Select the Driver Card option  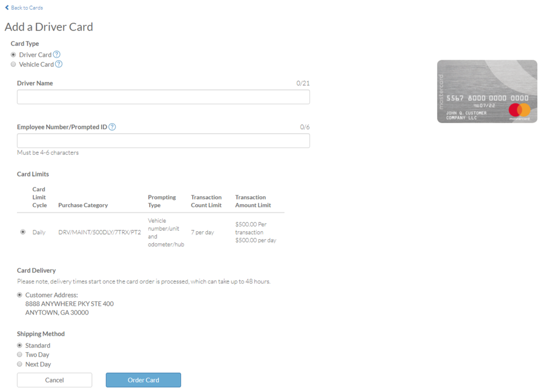click(x=13, y=54)
